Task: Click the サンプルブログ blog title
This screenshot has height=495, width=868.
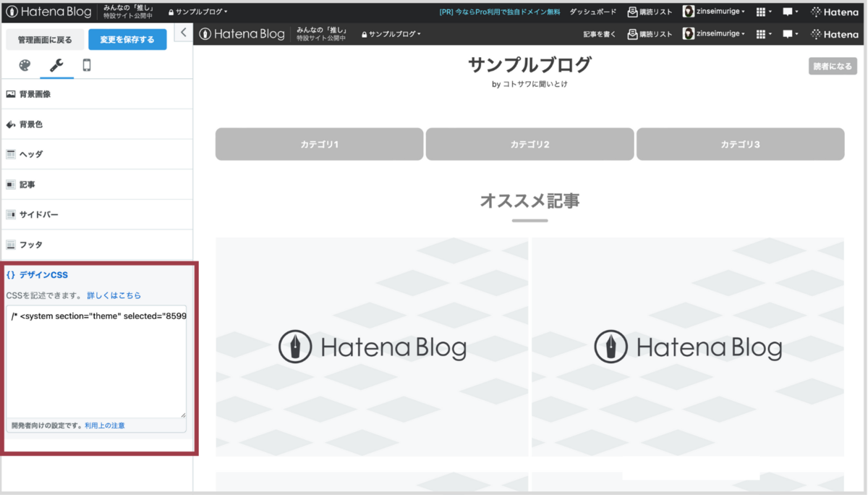Action: [x=529, y=64]
